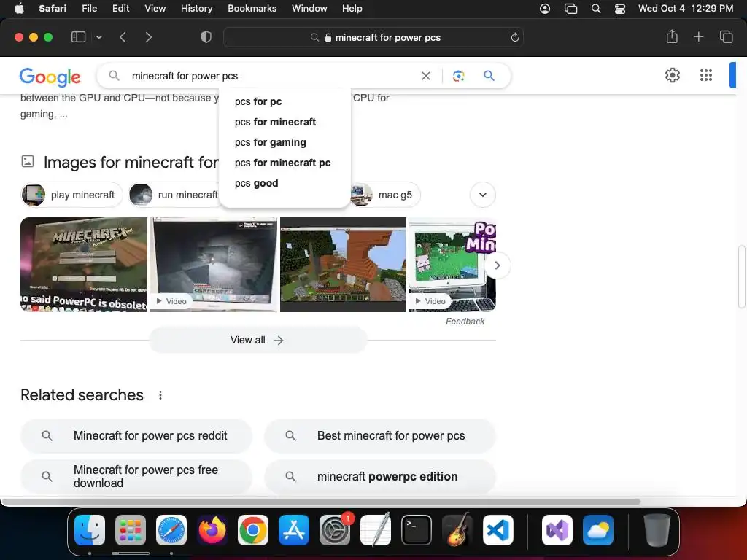Click the Safari sidebar toggle icon
Viewport: 747px width, 560px height.
click(x=78, y=37)
